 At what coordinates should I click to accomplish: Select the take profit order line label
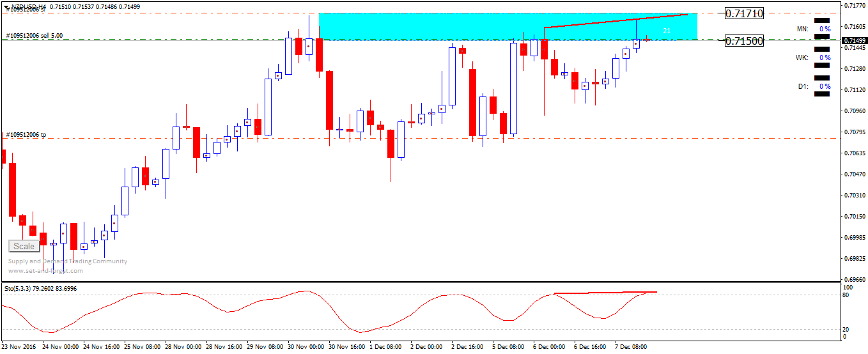pos(26,135)
